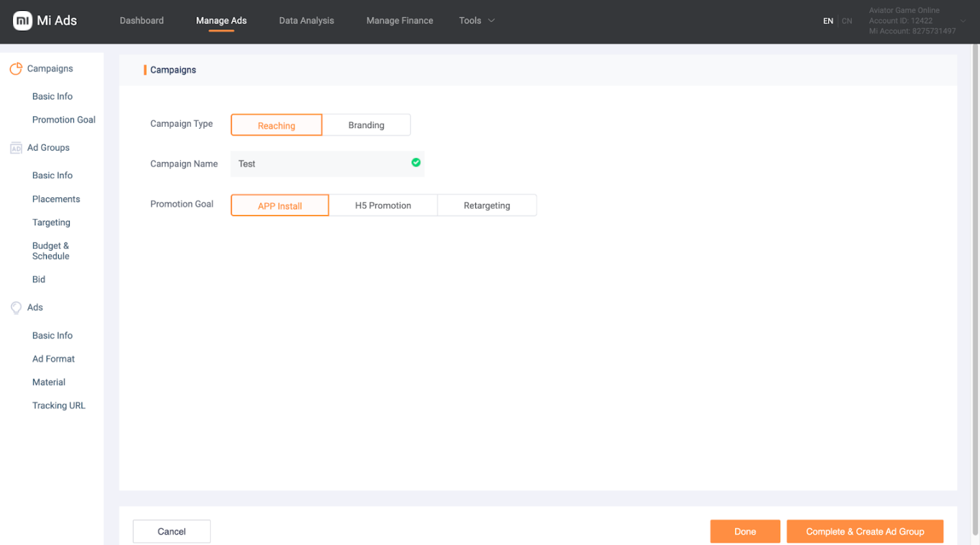Select Reaching campaign type

pos(277,125)
